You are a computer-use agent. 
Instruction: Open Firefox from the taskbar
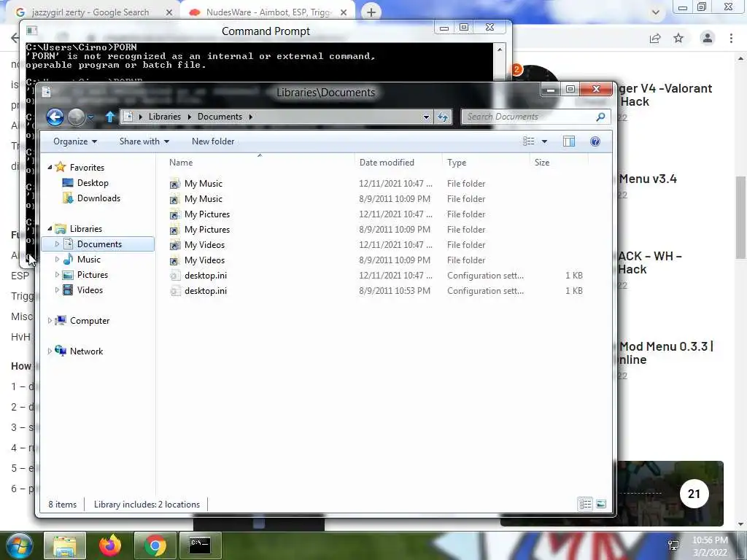110,545
